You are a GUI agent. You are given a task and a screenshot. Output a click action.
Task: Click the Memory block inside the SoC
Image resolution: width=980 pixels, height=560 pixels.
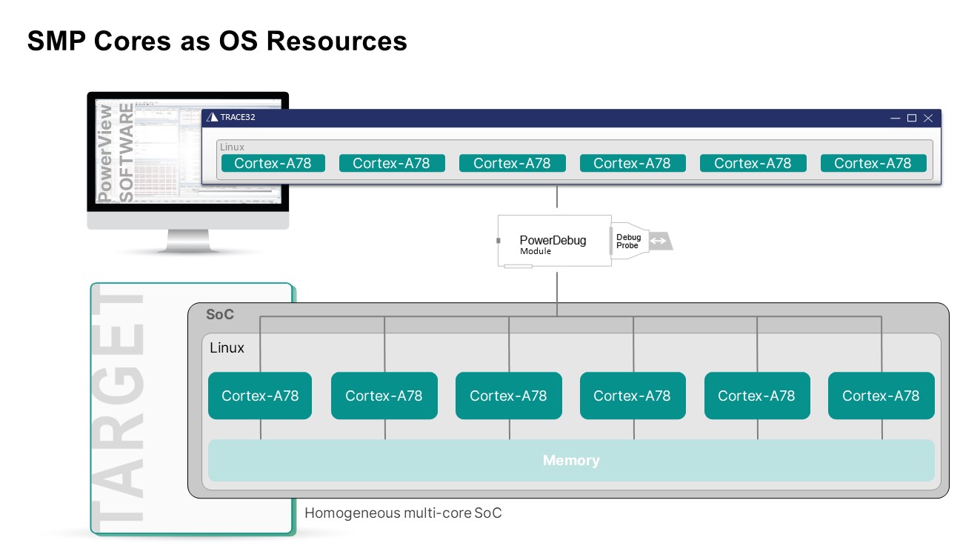(571, 460)
